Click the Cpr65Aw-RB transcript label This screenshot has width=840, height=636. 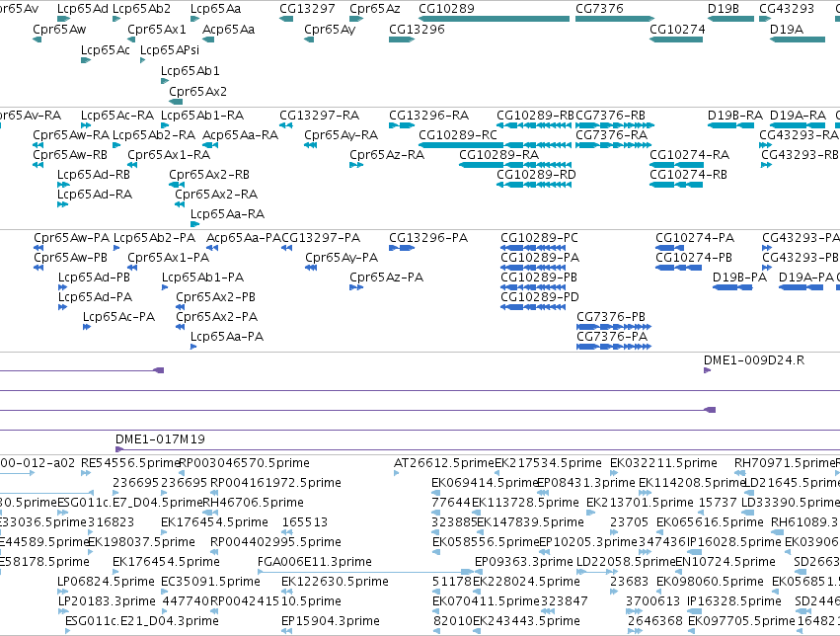tap(70, 155)
